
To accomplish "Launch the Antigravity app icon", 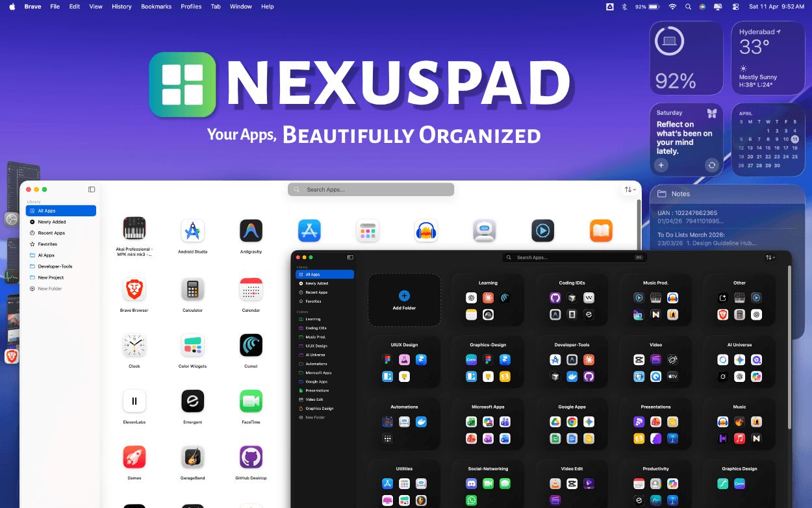I will point(251,231).
